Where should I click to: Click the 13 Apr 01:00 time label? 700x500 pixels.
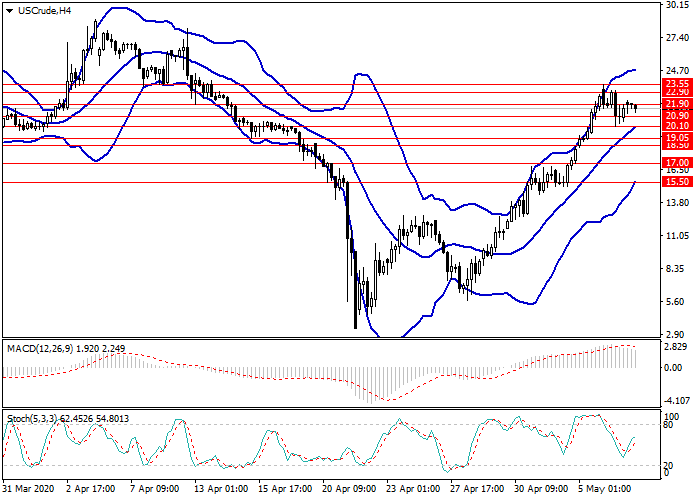click(x=220, y=490)
